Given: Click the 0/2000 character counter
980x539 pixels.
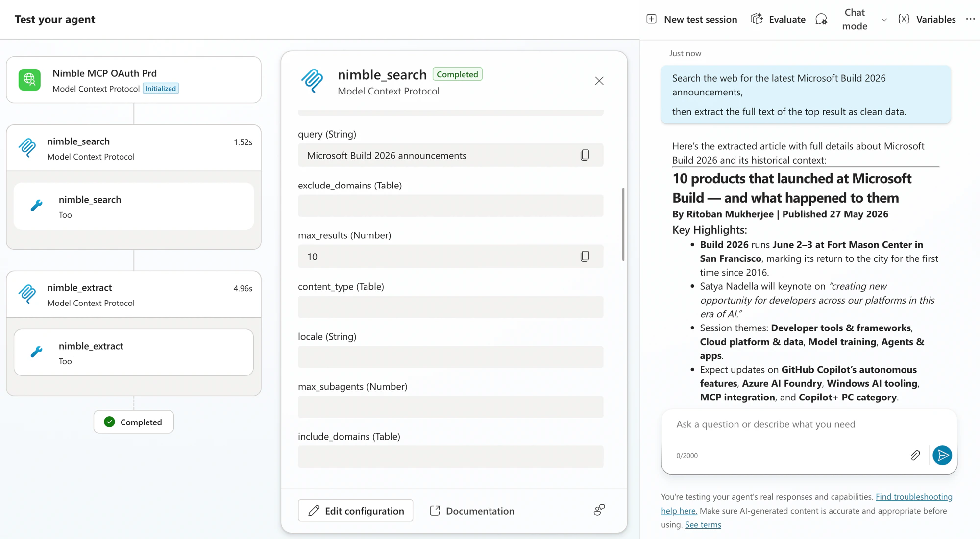Looking at the screenshot, I should (x=686, y=456).
